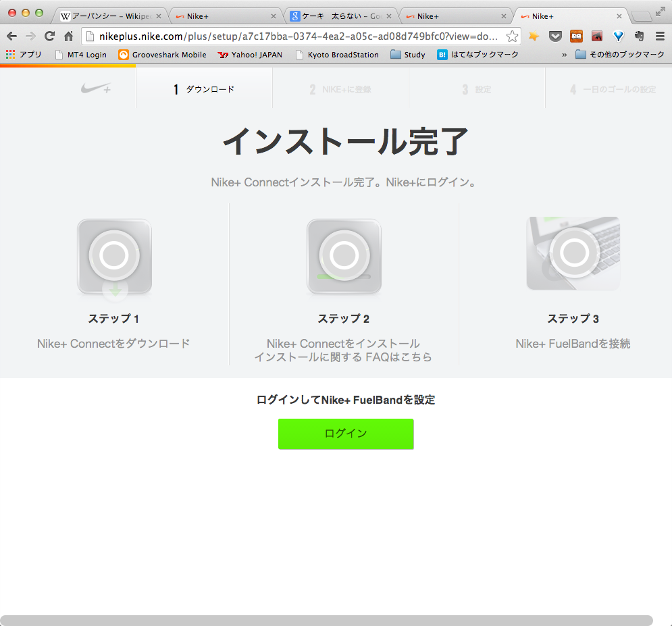The height and width of the screenshot is (626, 672).
Task: Open the Yahoo! JAPAN bookmark
Action: (250, 55)
